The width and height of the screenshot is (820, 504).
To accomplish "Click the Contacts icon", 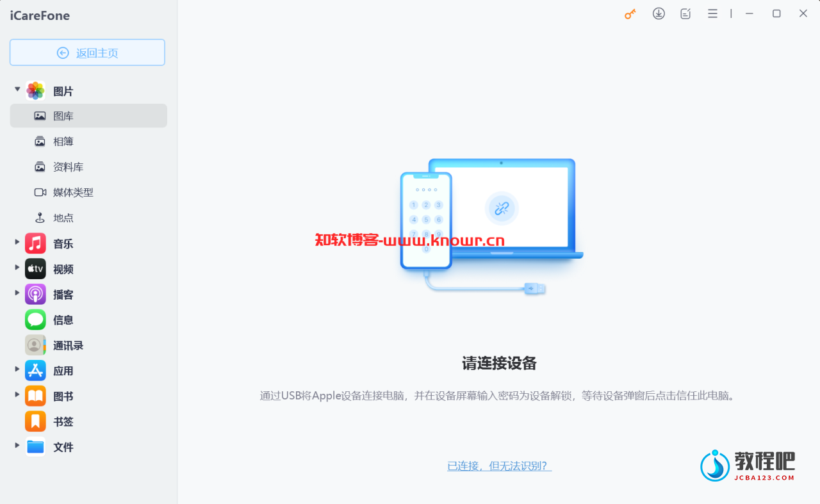I will [35, 345].
